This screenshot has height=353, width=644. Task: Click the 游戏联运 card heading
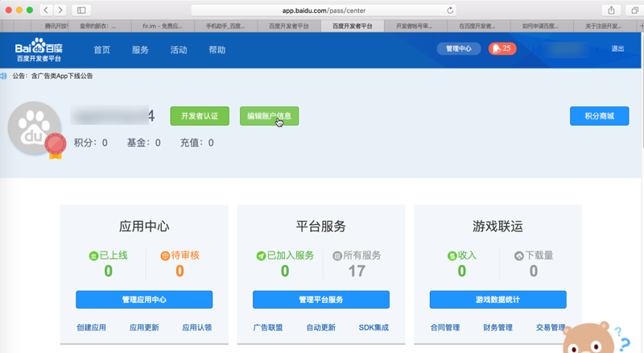click(x=497, y=226)
